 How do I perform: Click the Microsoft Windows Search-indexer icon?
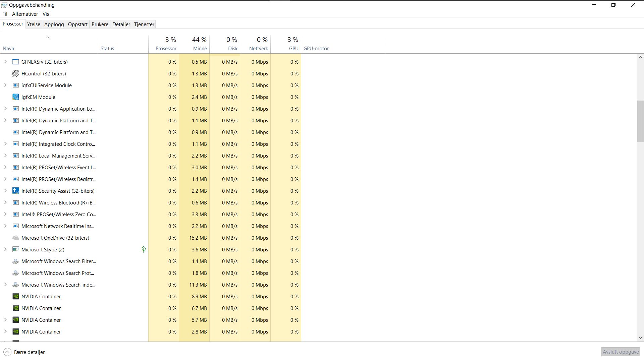(x=15, y=285)
